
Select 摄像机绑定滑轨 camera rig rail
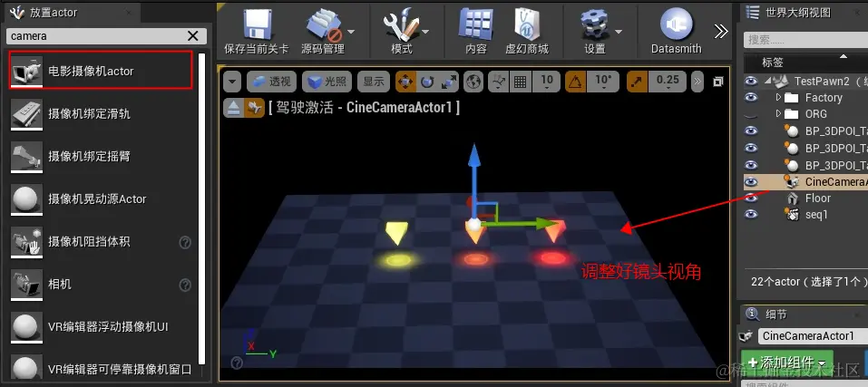click(x=101, y=113)
